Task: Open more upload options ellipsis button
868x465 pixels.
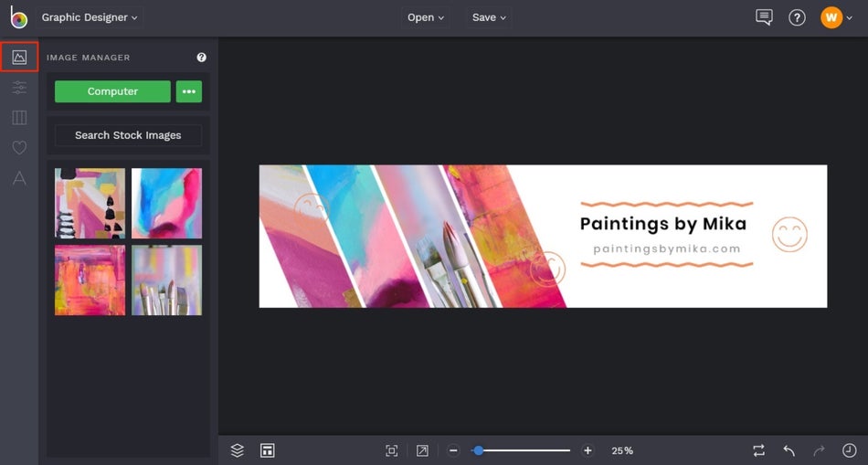Action: pos(189,91)
